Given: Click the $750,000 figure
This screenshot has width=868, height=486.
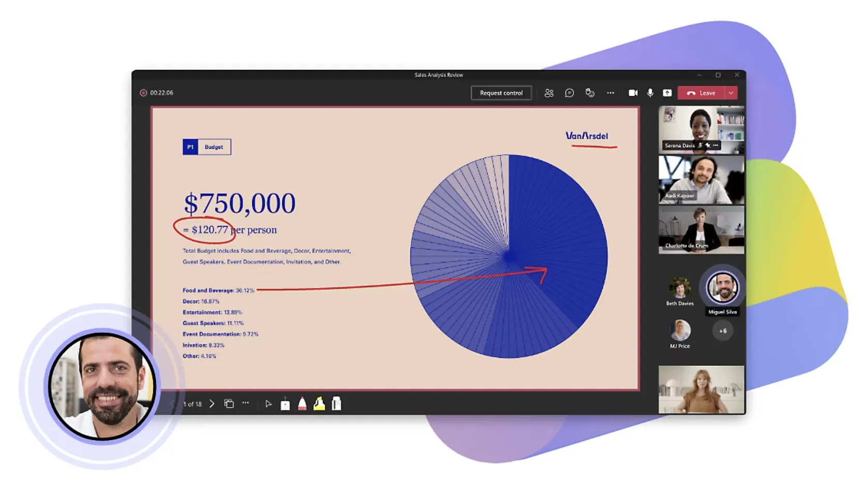Looking at the screenshot, I should [x=240, y=203].
